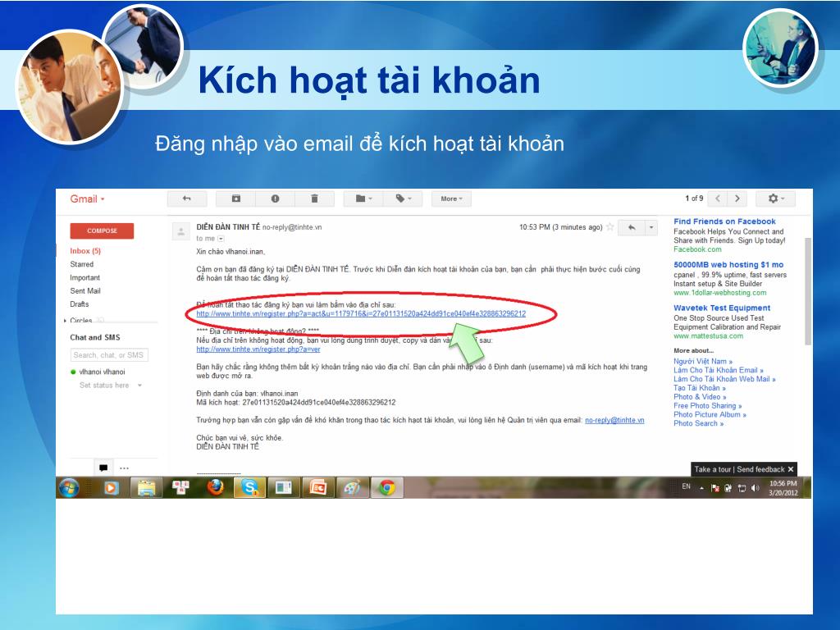Show details arrow beside 'to me'
840x630 pixels.
point(221,239)
